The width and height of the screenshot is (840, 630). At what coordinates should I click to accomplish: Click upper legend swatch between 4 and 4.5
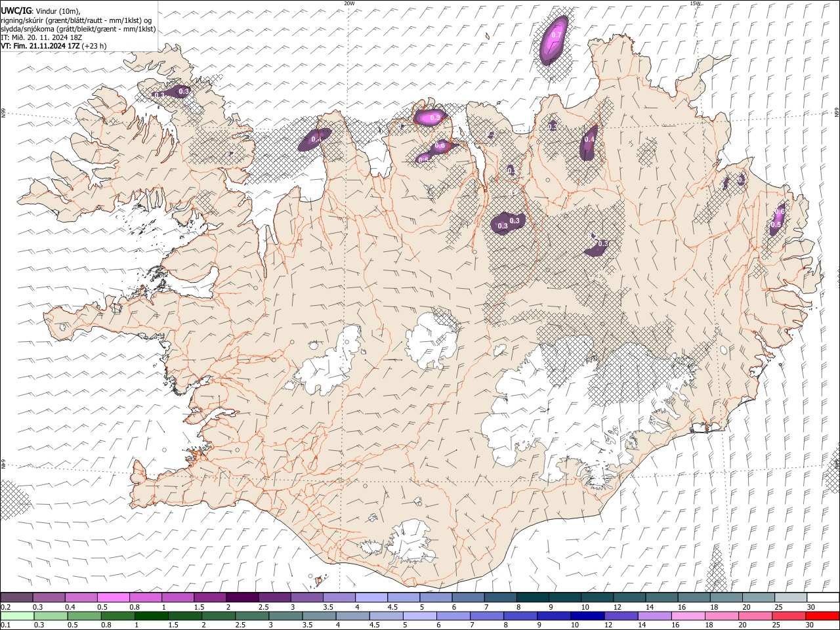click(x=371, y=598)
